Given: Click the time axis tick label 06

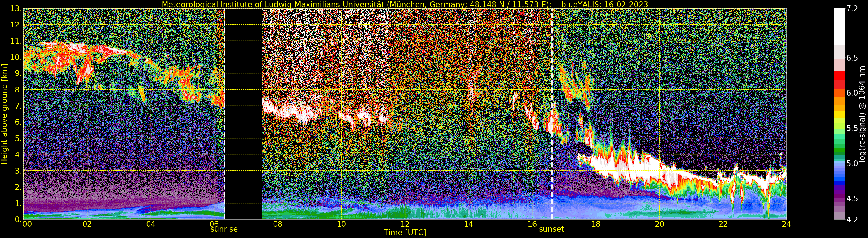Looking at the screenshot, I should tap(214, 224).
